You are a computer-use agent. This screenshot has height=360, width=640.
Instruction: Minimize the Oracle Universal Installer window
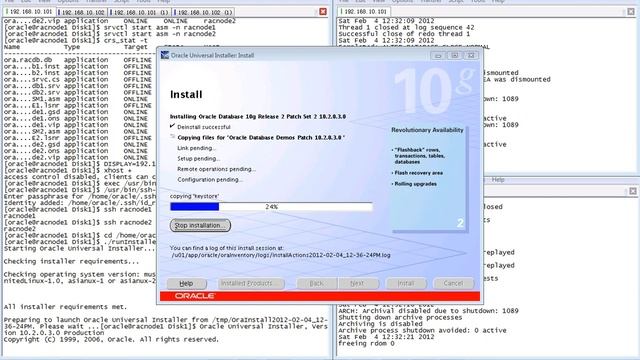pyautogui.click(x=438, y=55)
